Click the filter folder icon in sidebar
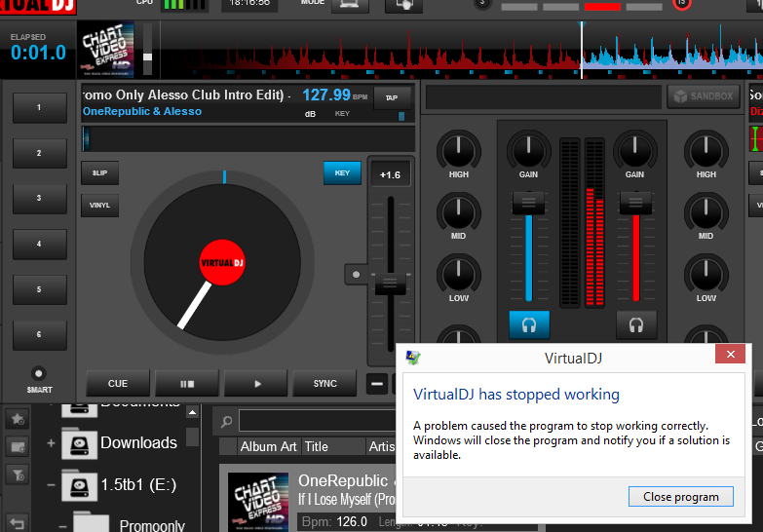 coord(17,474)
